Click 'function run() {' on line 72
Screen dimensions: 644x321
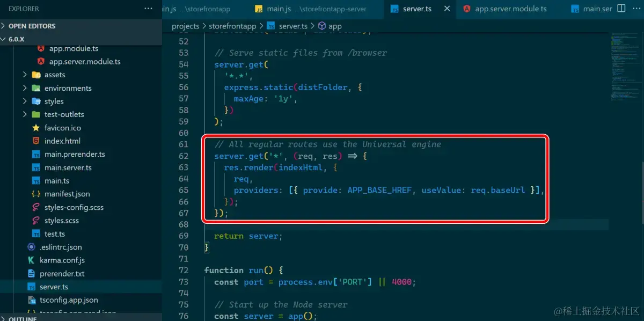tap(244, 270)
